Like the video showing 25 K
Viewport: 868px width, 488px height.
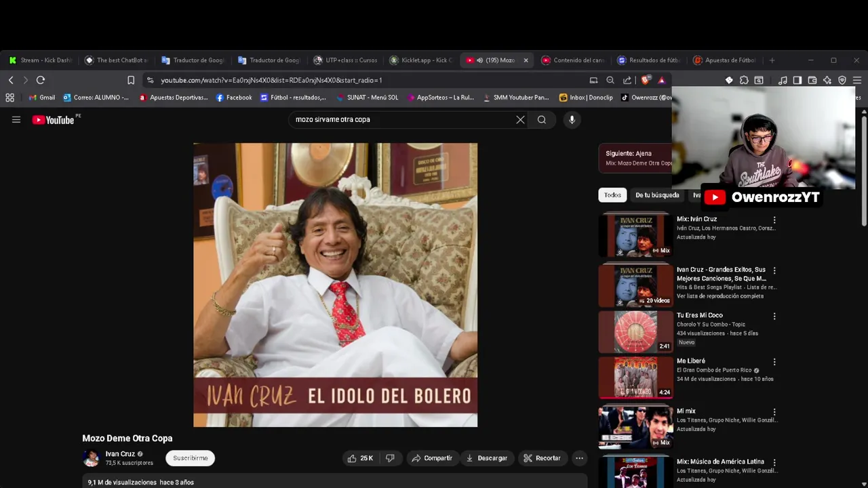pos(360,458)
